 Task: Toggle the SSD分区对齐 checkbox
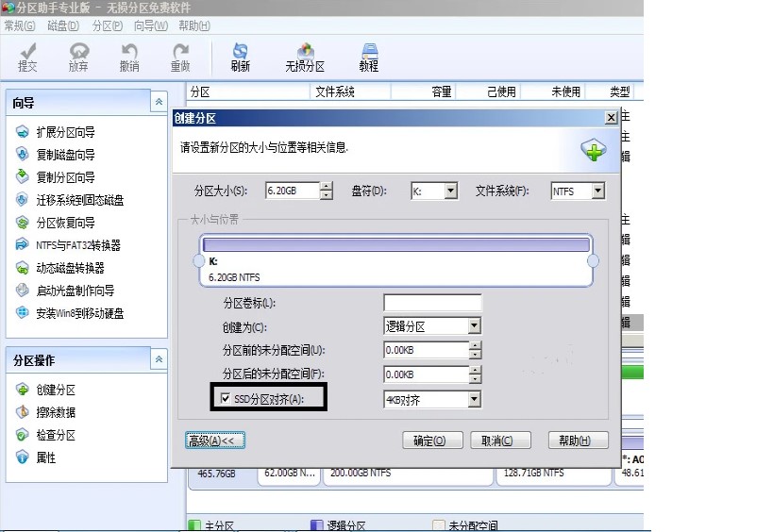click(x=226, y=398)
